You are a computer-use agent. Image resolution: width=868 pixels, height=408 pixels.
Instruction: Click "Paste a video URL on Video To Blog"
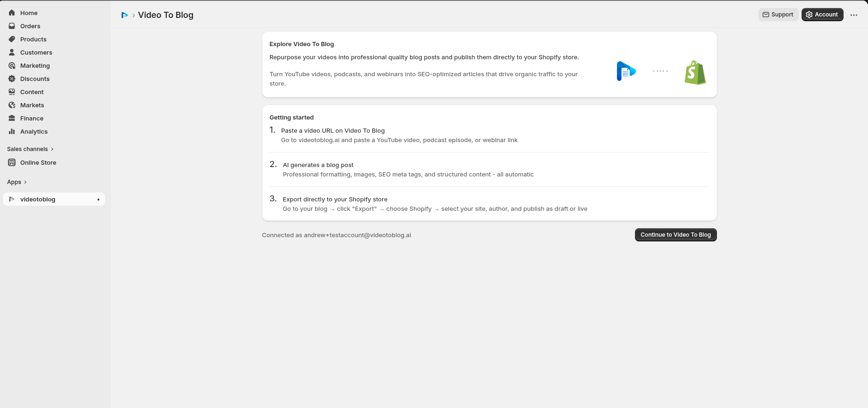[x=333, y=131]
